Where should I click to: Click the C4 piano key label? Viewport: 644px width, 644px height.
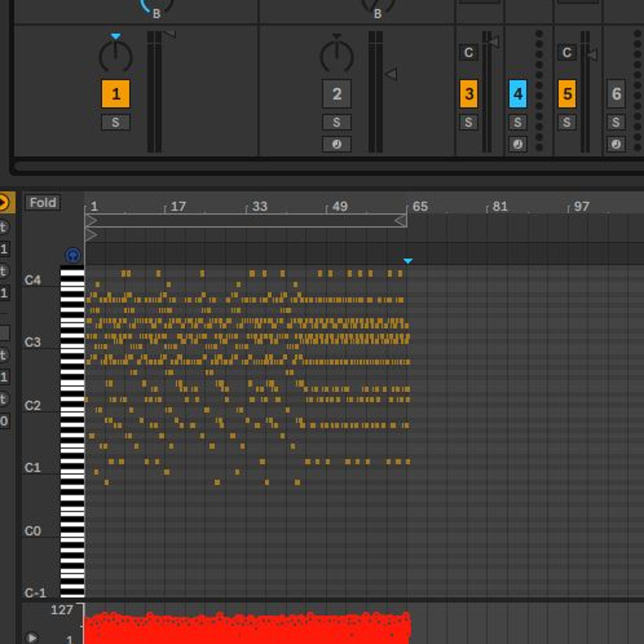click(33, 280)
